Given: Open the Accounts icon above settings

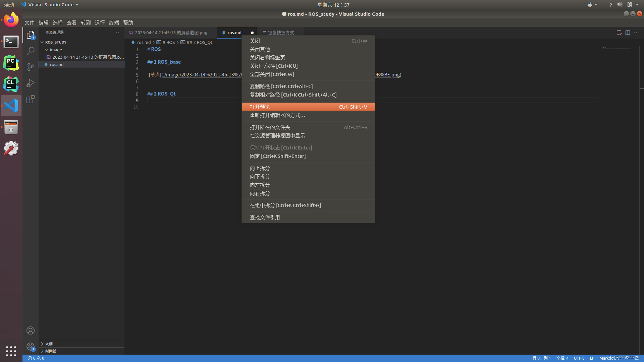Looking at the screenshot, I should click(x=31, y=330).
